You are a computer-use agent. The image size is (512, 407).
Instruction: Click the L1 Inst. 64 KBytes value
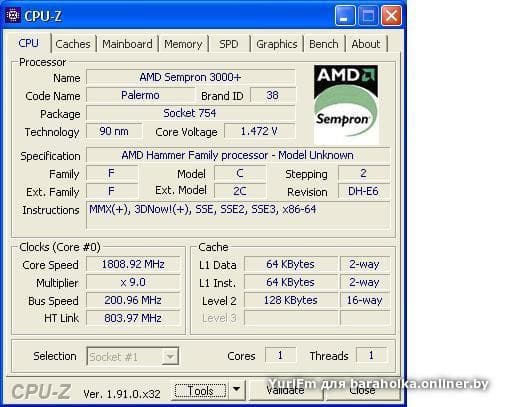point(291,282)
